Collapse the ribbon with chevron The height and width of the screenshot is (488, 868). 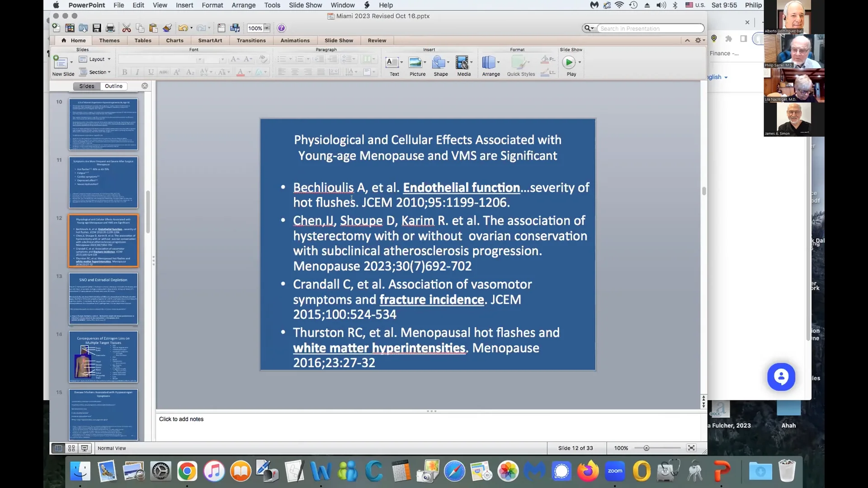(x=687, y=40)
